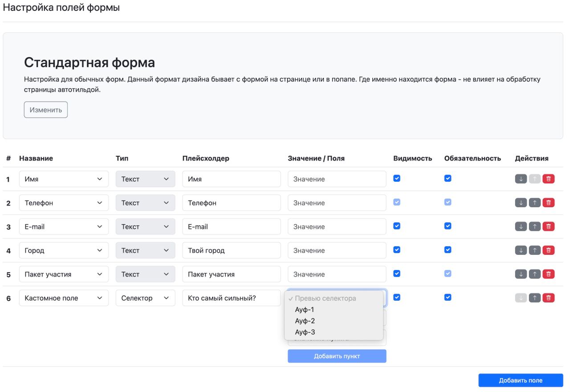
Task: Choose Ауф-3 from selector preview
Action: 305,332
